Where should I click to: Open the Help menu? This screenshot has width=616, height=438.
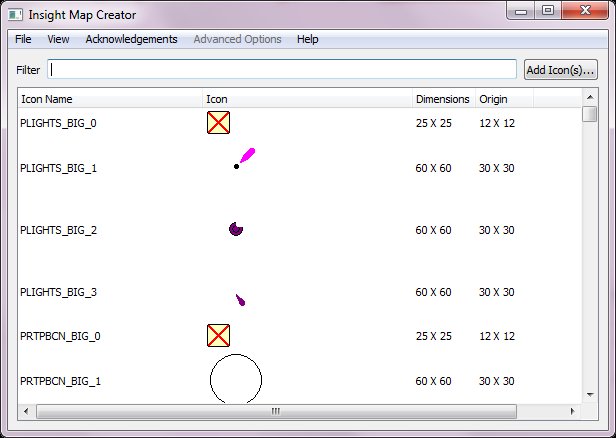308,39
